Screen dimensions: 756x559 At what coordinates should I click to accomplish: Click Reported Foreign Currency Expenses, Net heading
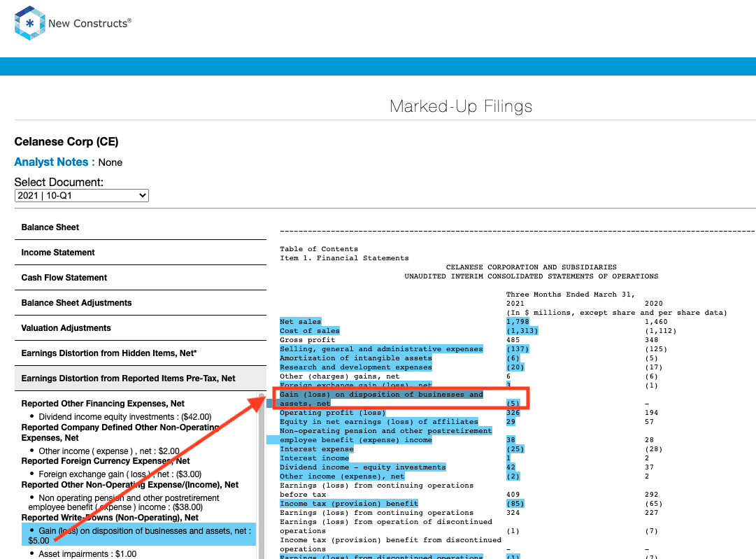tap(106, 460)
